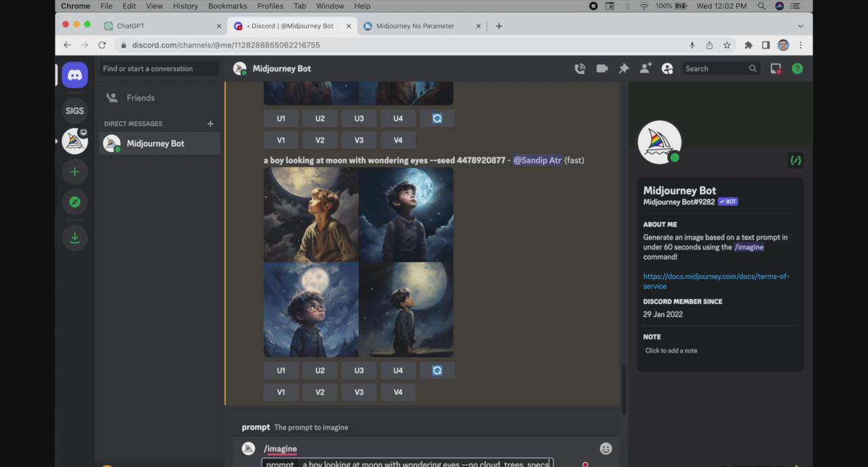Regenerate the moon boy image grid

tap(437, 370)
